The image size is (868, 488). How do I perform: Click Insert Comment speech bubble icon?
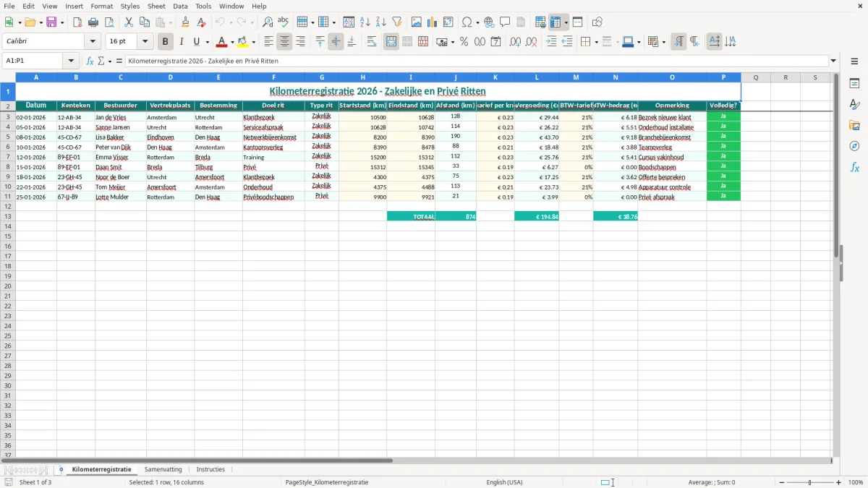coord(505,22)
